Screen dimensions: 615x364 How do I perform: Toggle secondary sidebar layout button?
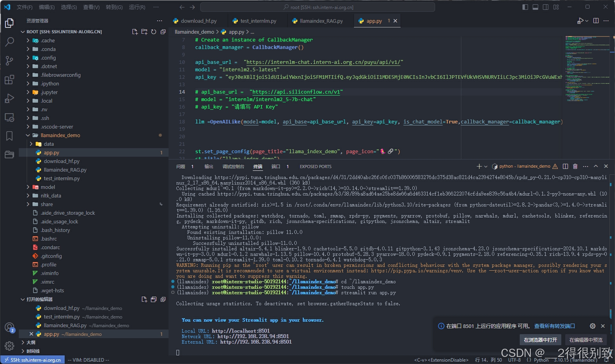pyautogui.click(x=546, y=7)
